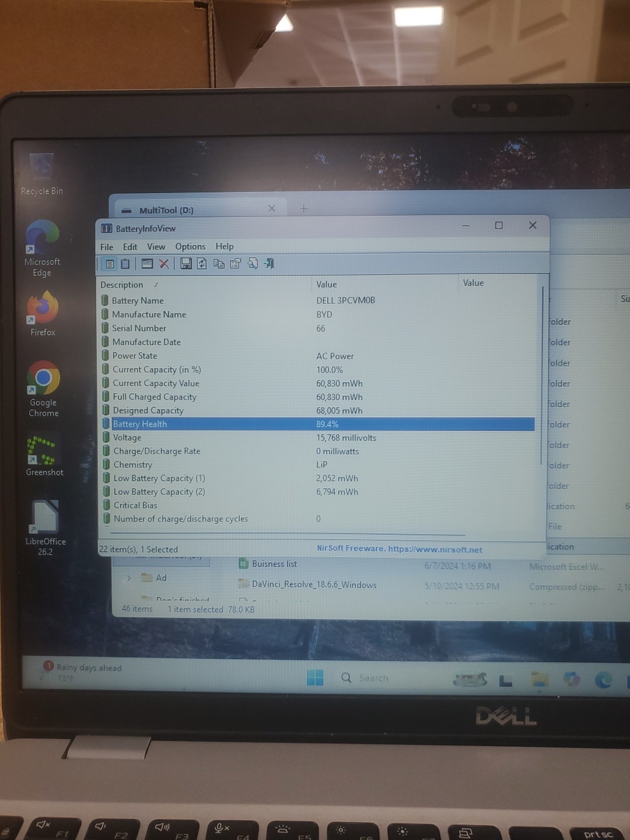Open Properties from the toolbar icon

236,264
